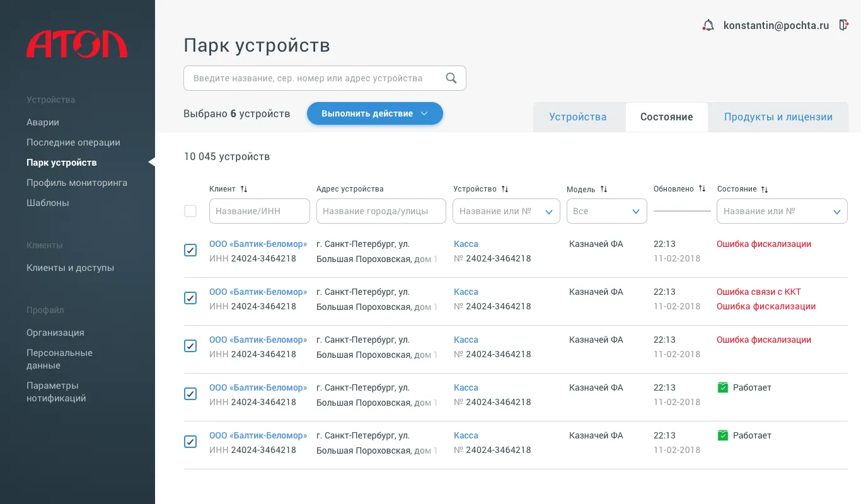This screenshot has width=861, height=504.
Task: Open the Продукты и лицензии tab
Action: point(778,117)
